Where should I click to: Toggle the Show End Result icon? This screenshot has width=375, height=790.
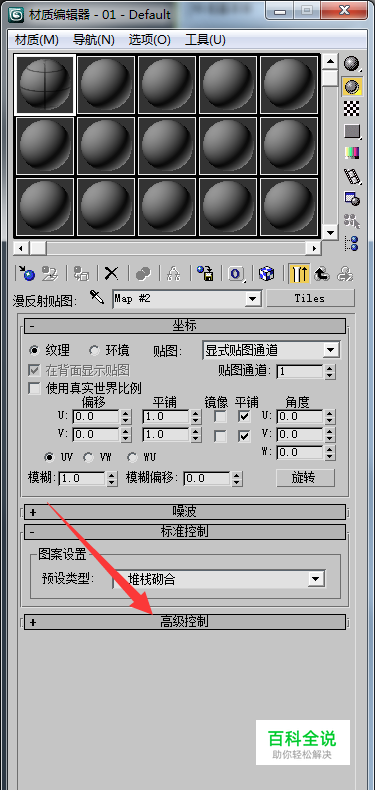299,274
